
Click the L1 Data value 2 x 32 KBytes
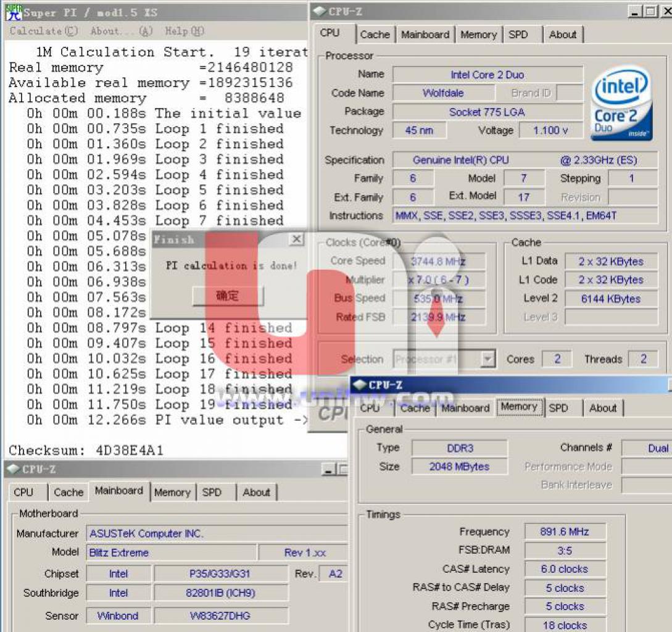point(611,262)
